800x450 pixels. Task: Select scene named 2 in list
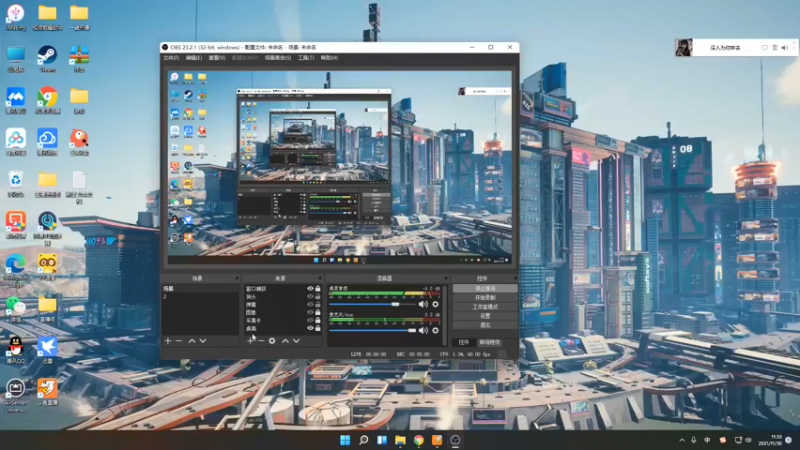pyautogui.click(x=200, y=296)
